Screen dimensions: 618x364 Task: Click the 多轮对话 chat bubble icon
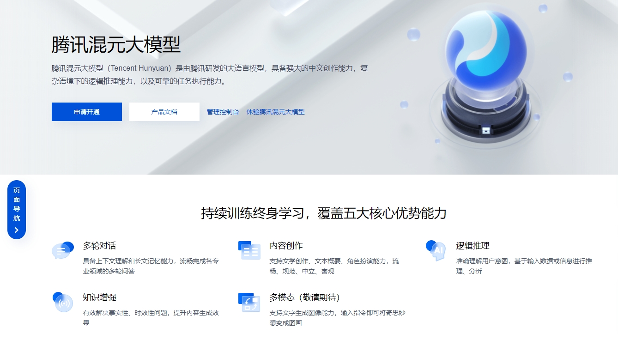[x=63, y=250]
